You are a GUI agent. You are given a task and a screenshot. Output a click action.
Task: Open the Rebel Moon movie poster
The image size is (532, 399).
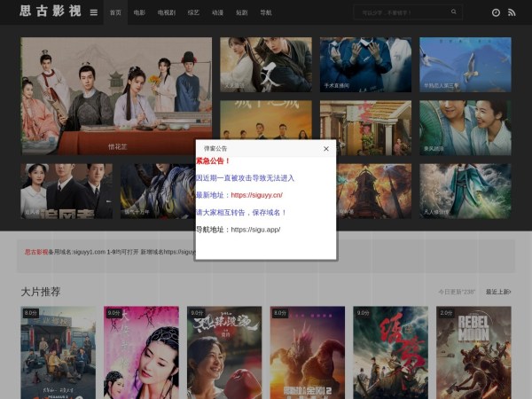pos(473,353)
